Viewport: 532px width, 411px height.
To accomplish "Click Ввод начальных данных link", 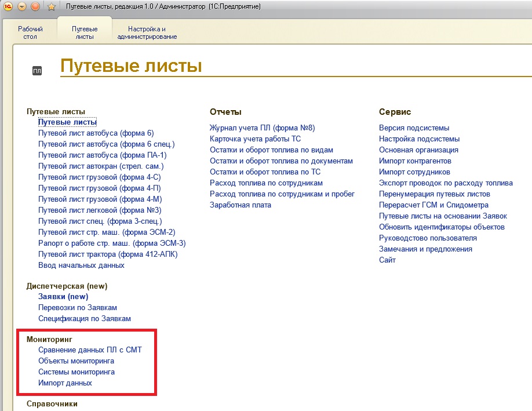I will tap(81, 265).
